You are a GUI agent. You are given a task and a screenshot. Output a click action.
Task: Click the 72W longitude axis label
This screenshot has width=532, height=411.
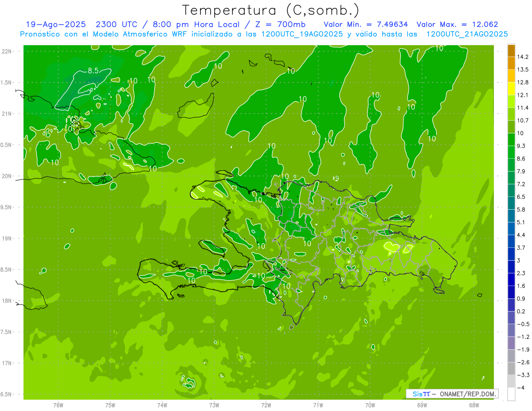tap(266, 405)
